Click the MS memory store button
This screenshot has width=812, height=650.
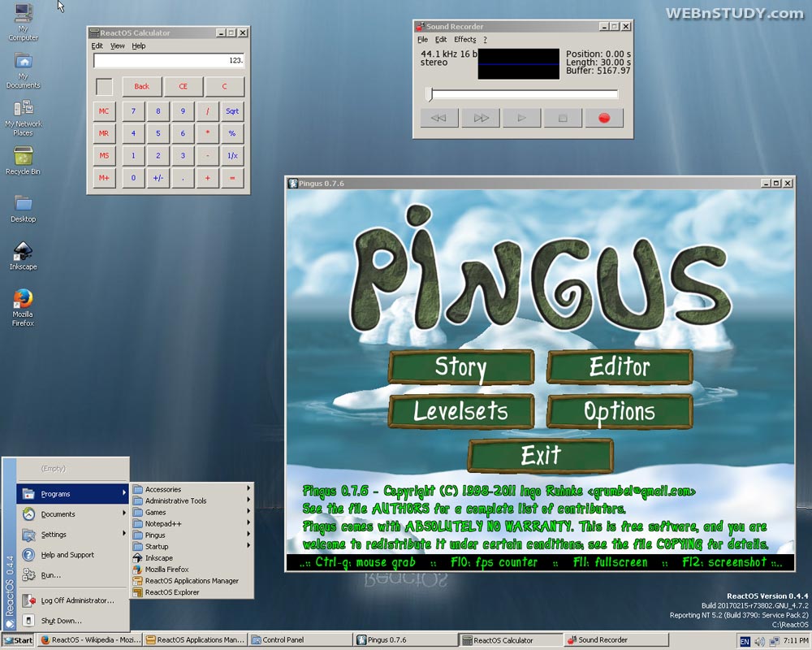point(104,155)
